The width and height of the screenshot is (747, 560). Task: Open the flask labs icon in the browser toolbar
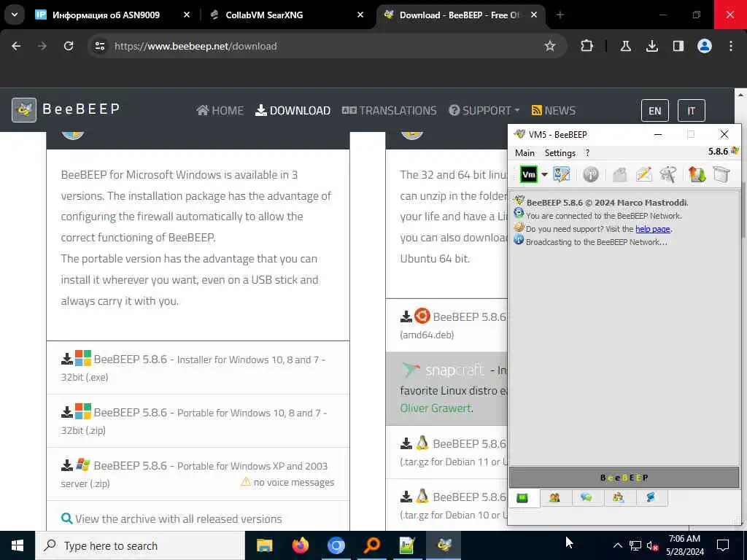tap(625, 46)
